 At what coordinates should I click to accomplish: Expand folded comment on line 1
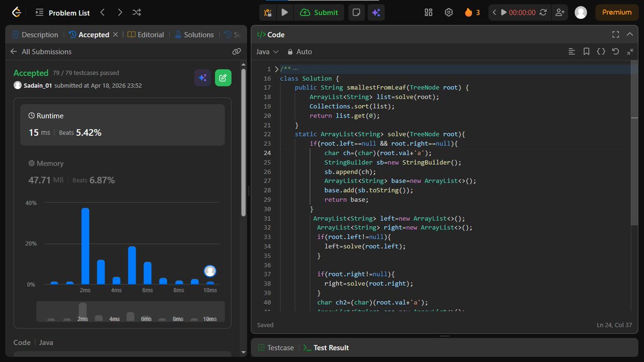(x=276, y=69)
